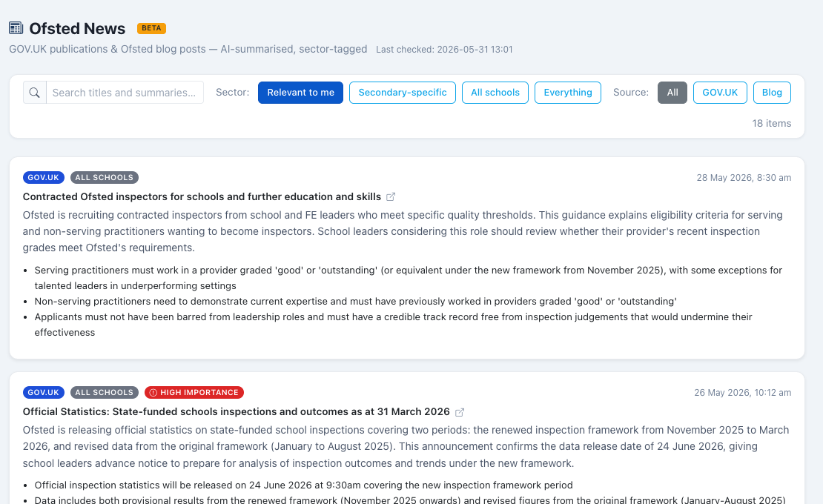The width and height of the screenshot is (823, 504).
Task: Click the 'Sector:' label
Action: 233,93
